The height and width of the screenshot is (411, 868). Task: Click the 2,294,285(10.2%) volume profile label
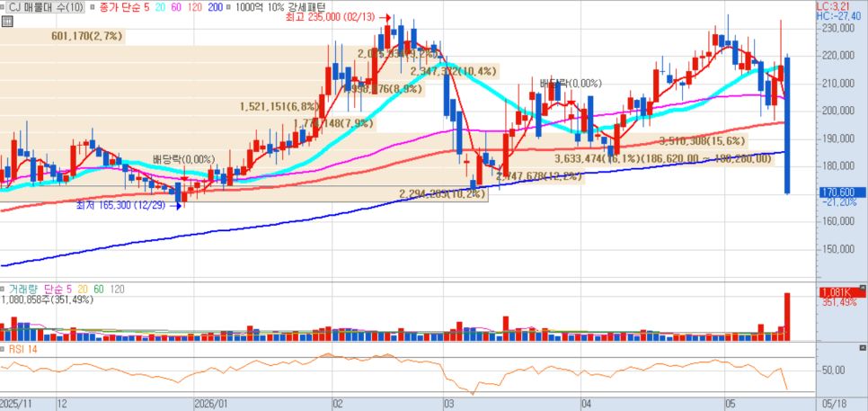[x=442, y=194]
